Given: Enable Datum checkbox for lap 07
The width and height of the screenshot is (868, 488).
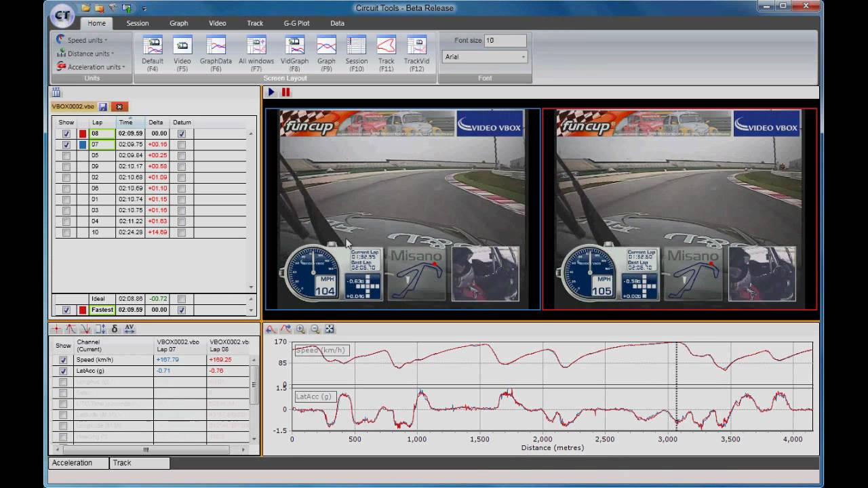Looking at the screenshot, I should tap(181, 144).
